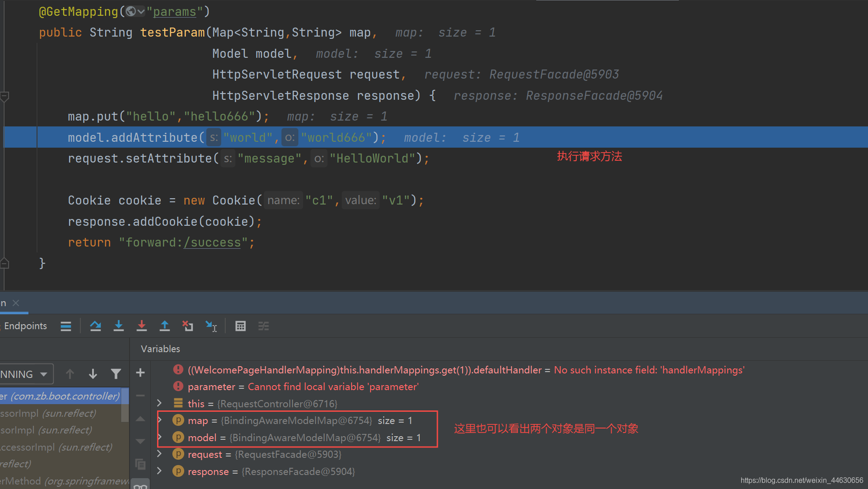Switch to the Endpoints tab
The image size is (868, 489).
pyautogui.click(x=25, y=326)
